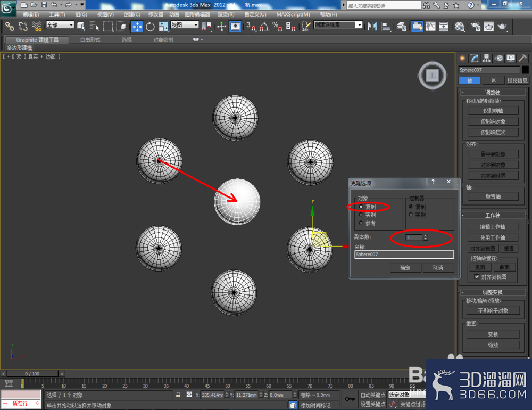Open the Material Editor
Image resolution: width=532 pixels, height=410 pixels.
pyautogui.click(x=460, y=27)
